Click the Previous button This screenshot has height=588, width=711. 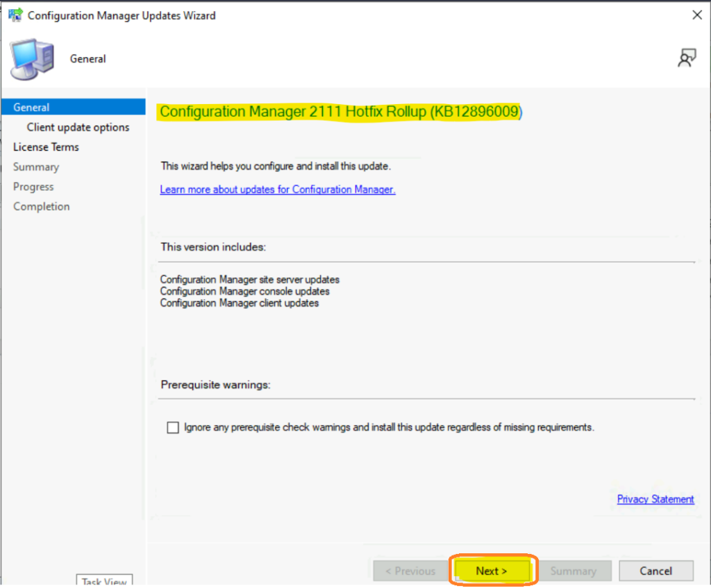(x=410, y=571)
